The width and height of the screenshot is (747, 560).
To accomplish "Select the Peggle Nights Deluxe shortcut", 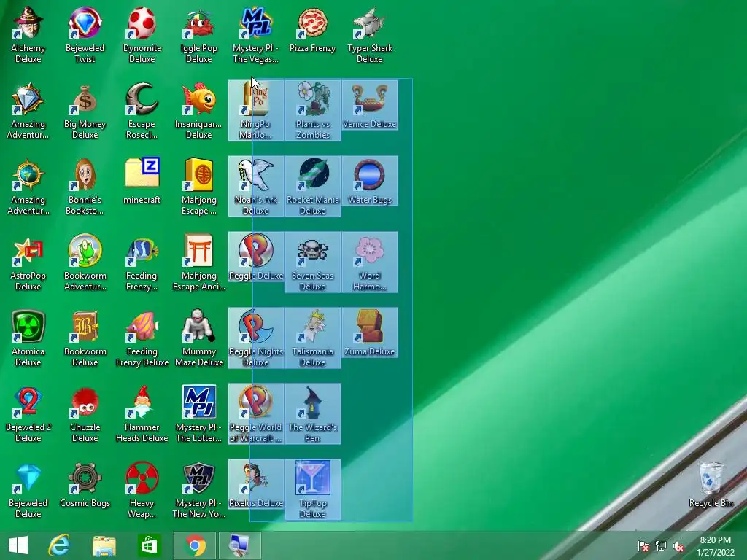I will tap(256, 338).
